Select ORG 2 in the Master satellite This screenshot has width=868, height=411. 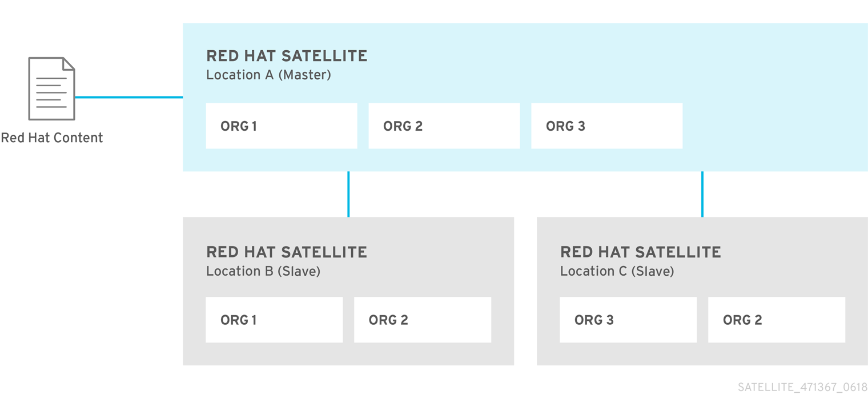tap(444, 126)
